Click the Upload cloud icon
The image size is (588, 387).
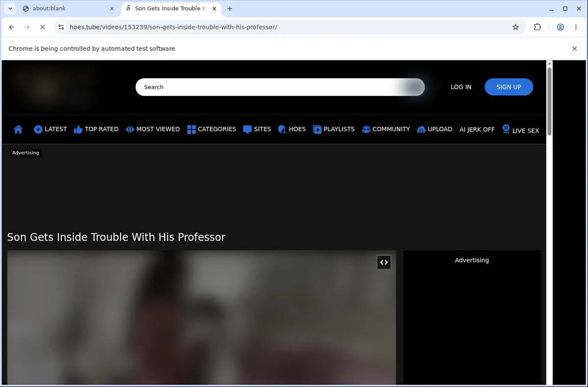point(421,129)
